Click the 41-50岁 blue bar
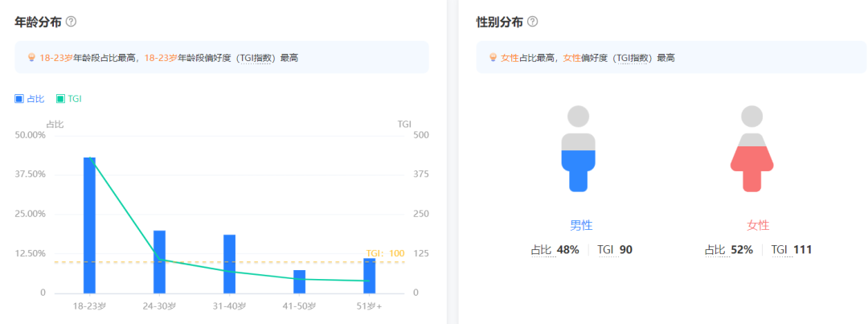Image resolution: width=868 pixels, height=324 pixels. coord(299,281)
